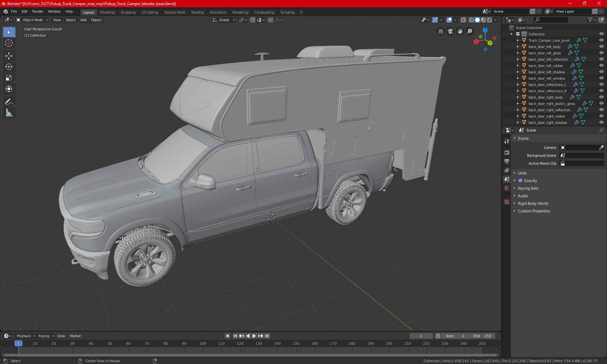607x364 pixels.
Task: Click the zoom view magnifier icon
Action: [x=470, y=31]
